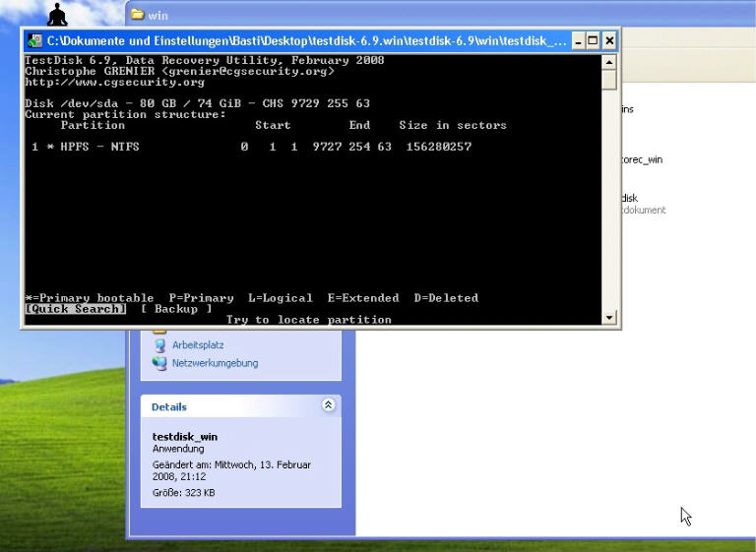
Task: Click the Disk /dev/sda - 80 GB line
Action: click(197, 103)
